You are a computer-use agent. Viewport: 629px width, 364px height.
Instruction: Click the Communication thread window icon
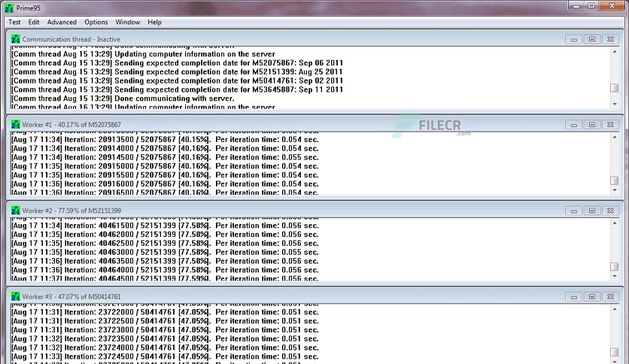click(x=15, y=39)
